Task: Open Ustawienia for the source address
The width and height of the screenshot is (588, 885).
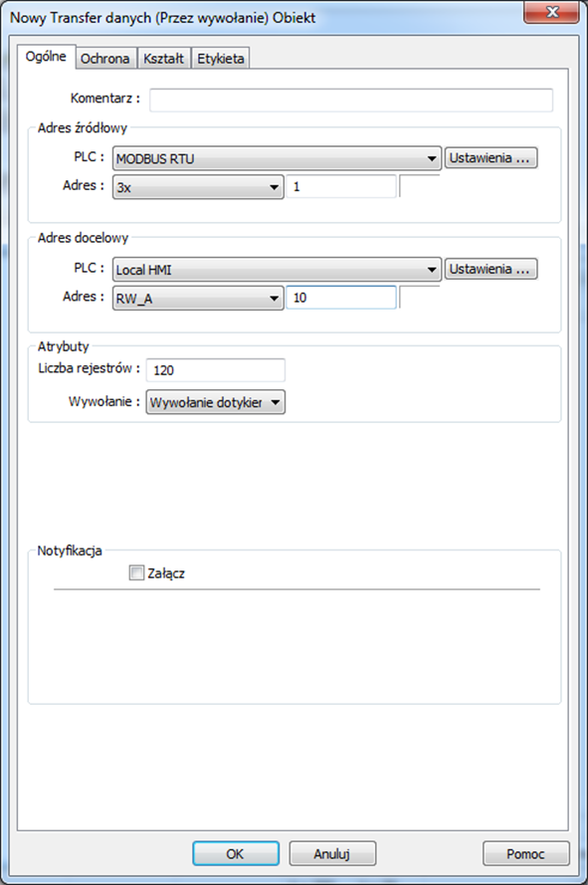Action: [x=490, y=157]
